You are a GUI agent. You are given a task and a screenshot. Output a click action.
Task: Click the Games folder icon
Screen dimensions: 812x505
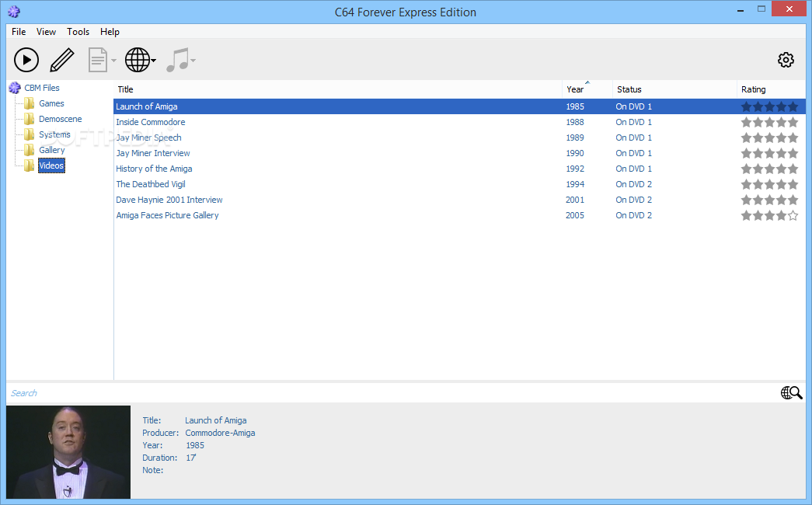[30, 103]
